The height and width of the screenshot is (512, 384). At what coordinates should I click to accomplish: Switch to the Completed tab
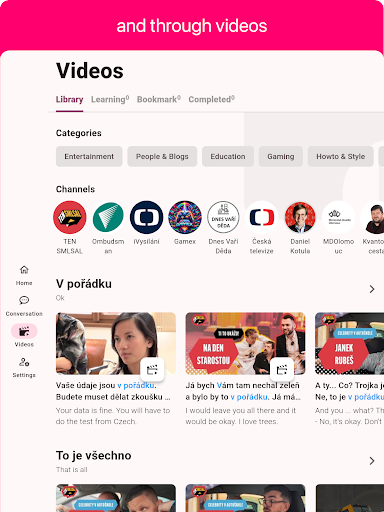212,99
